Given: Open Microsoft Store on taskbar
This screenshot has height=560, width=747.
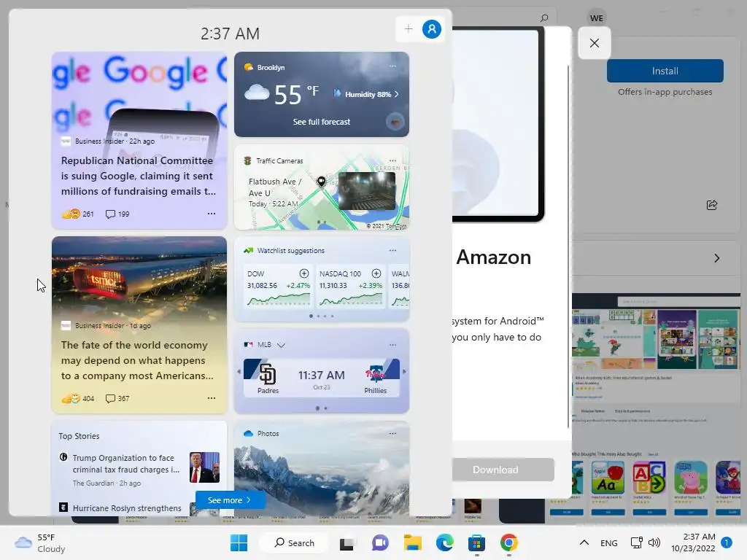Looking at the screenshot, I should click(x=476, y=542).
